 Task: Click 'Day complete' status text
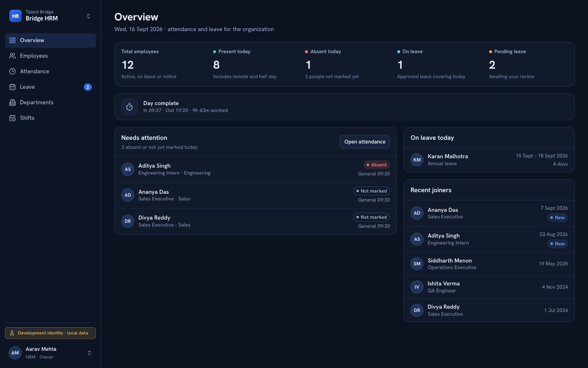pos(161,103)
